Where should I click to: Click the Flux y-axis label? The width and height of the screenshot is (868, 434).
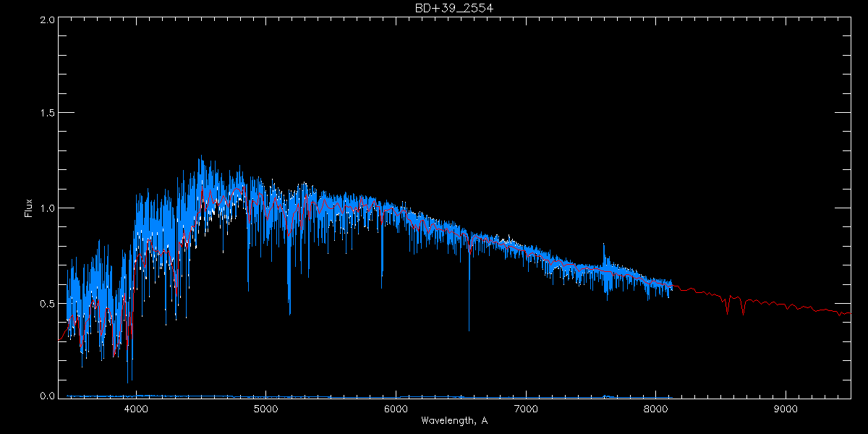tap(29, 208)
